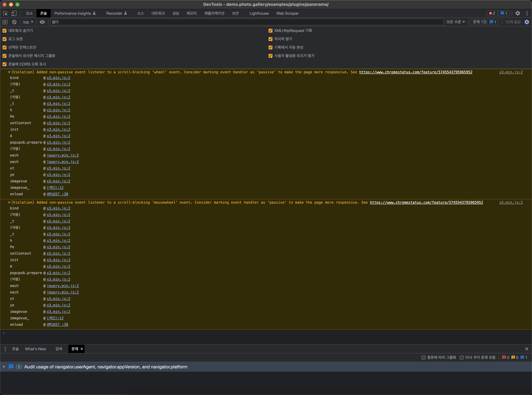This screenshot has height=395, width=532.
Task: Open the 소스 tab
Action: 140,13
